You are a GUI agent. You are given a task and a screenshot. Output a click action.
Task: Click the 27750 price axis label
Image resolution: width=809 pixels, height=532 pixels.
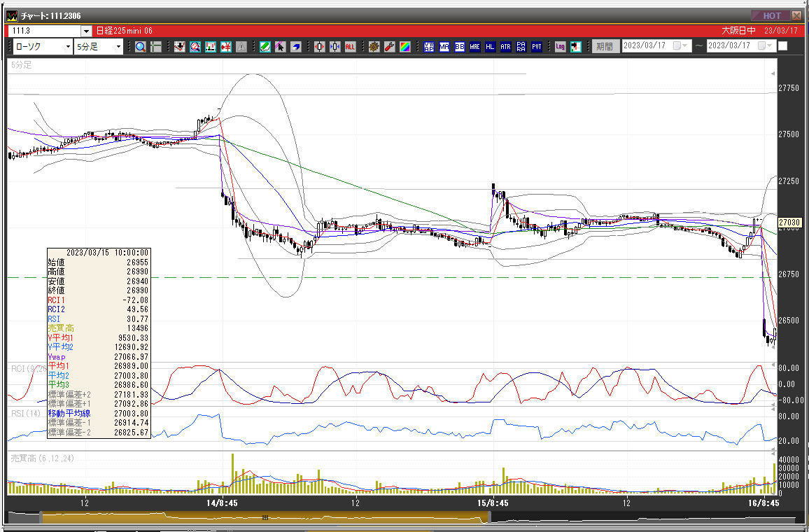point(789,88)
